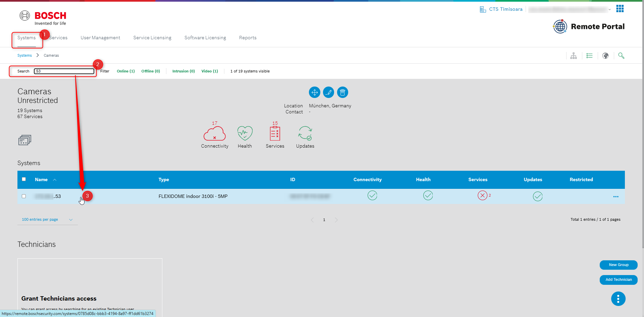Check the box for the .53 camera row
Screen dimensions: 644x317
pos(24,196)
